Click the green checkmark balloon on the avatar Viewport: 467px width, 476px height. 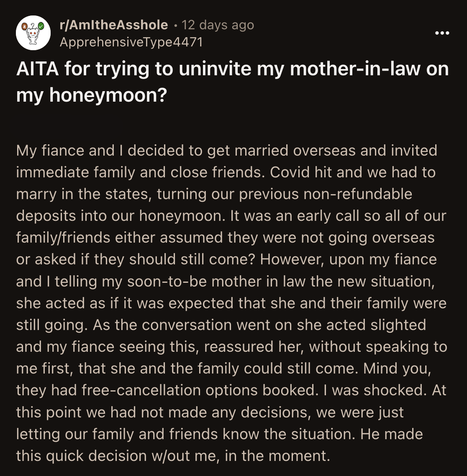coord(41,26)
